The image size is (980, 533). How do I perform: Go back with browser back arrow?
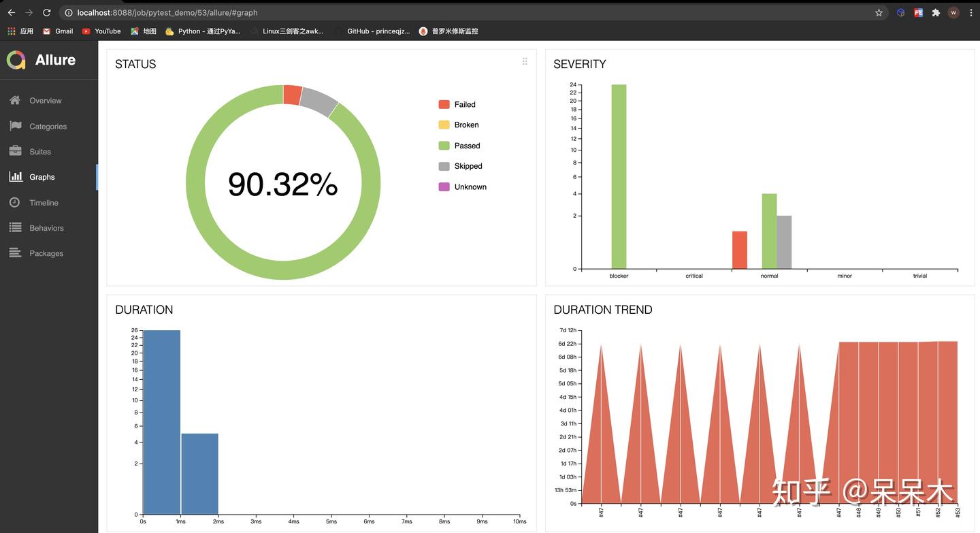pyautogui.click(x=11, y=12)
